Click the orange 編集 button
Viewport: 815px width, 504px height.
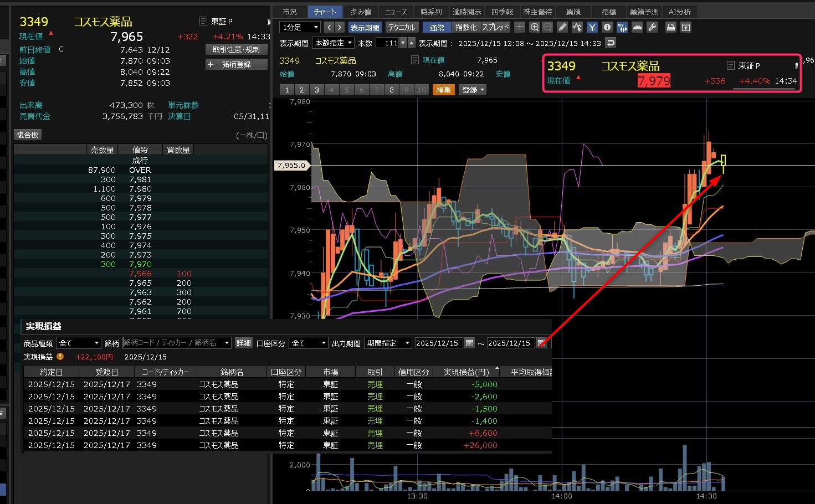tap(443, 90)
